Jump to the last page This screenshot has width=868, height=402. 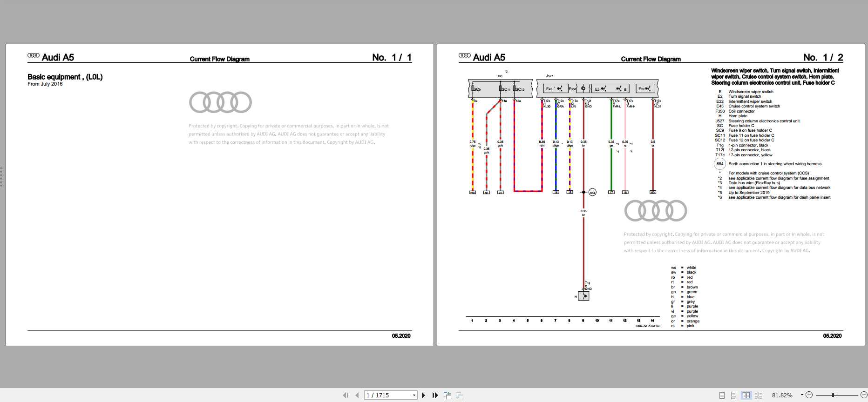(x=435, y=395)
